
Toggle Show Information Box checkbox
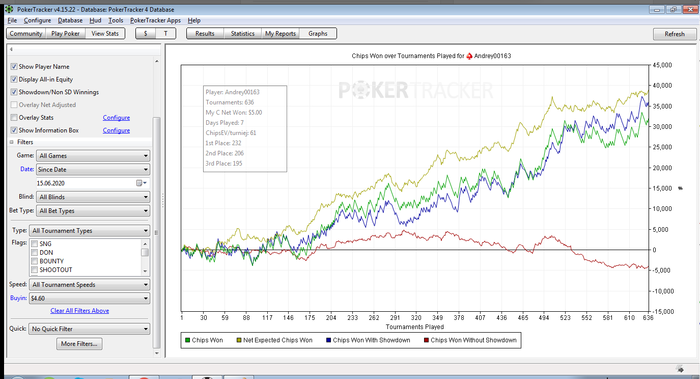coord(14,130)
